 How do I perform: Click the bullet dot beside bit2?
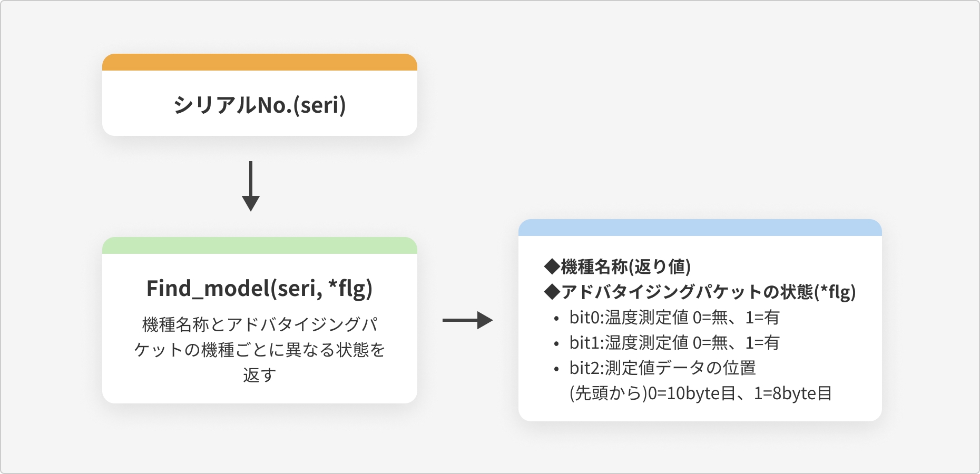pyautogui.click(x=556, y=369)
